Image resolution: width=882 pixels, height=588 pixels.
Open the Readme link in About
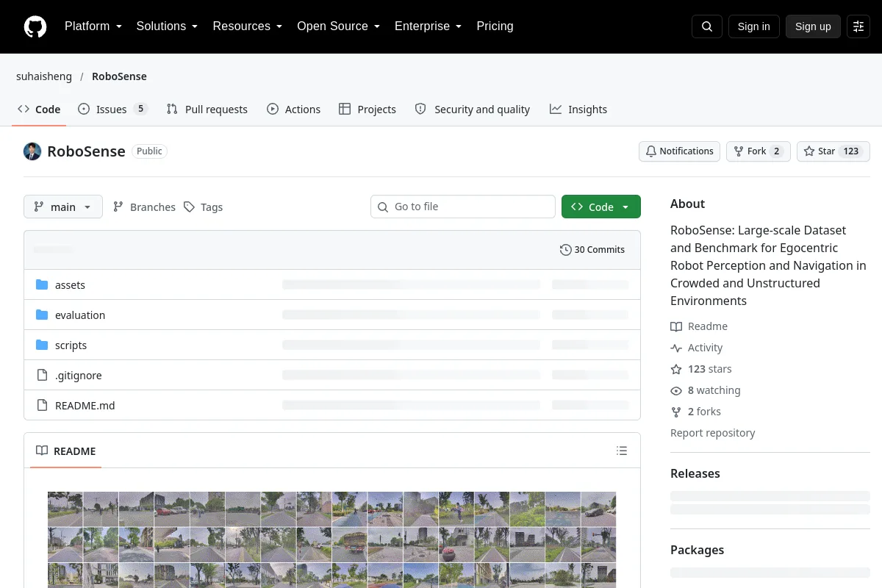[699, 326]
